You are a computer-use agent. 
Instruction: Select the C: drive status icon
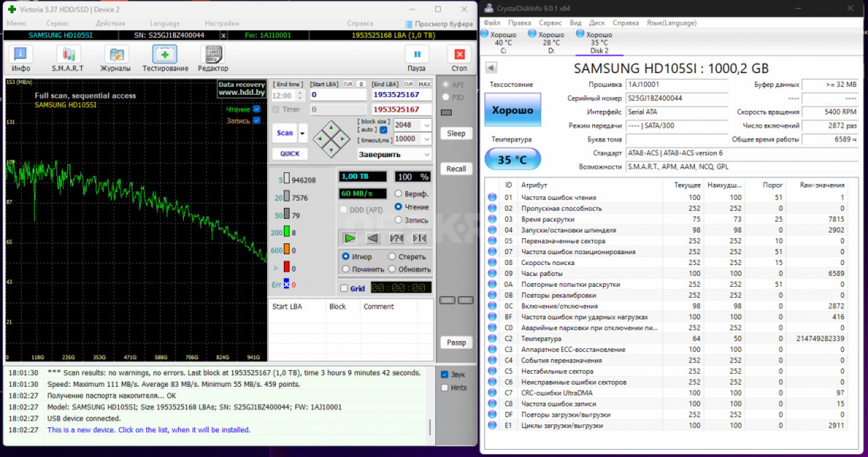point(485,34)
